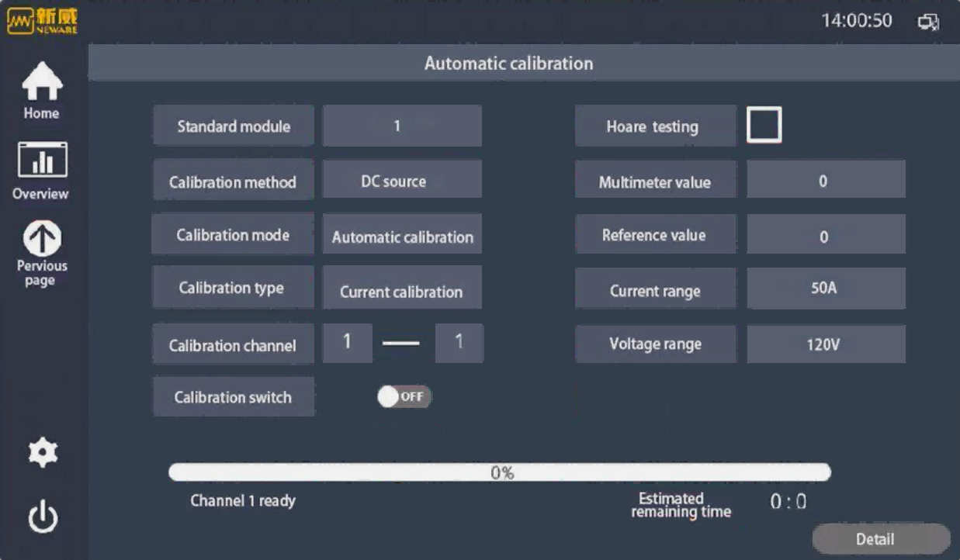960x560 pixels.
Task: Click the 0% calibration progress bar
Action: tap(500, 472)
